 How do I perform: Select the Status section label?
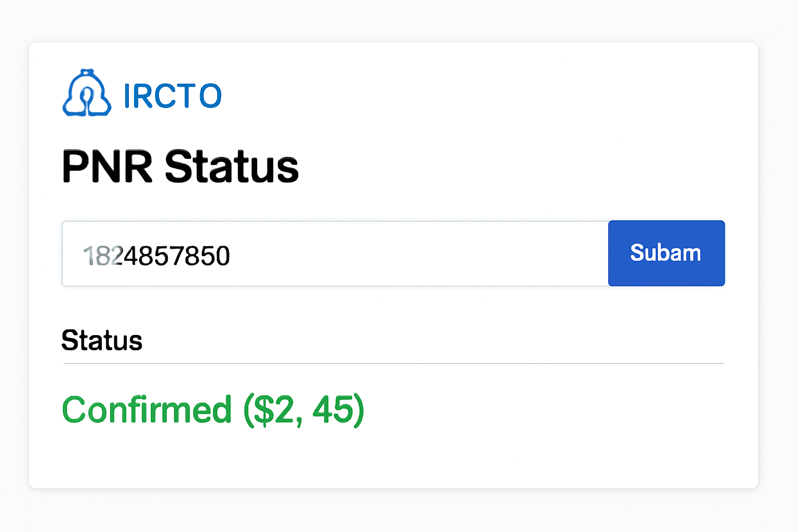[102, 340]
